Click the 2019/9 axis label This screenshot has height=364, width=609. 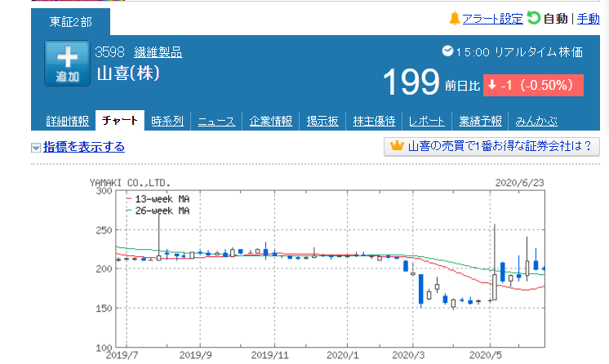(x=195, y=355)
